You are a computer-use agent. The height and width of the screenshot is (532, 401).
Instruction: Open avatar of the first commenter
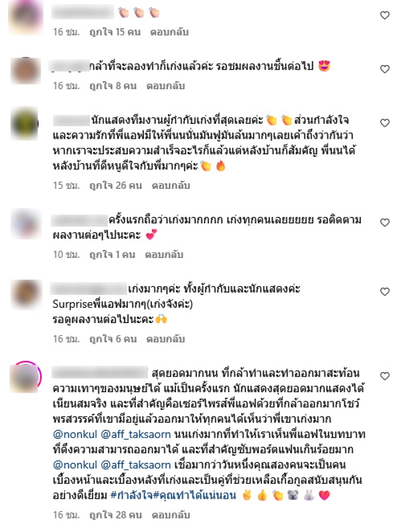[x=26, y=17]
